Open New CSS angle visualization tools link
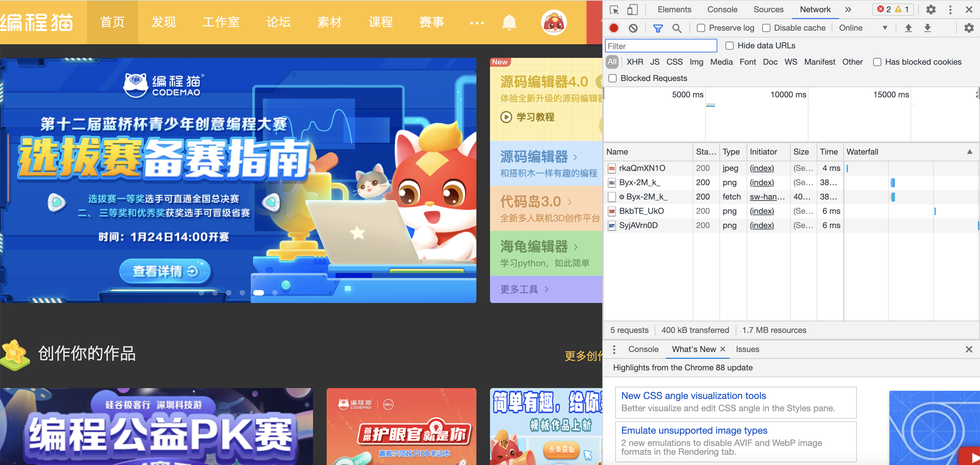Screen dimensions: 980x465 click(693, 396)
